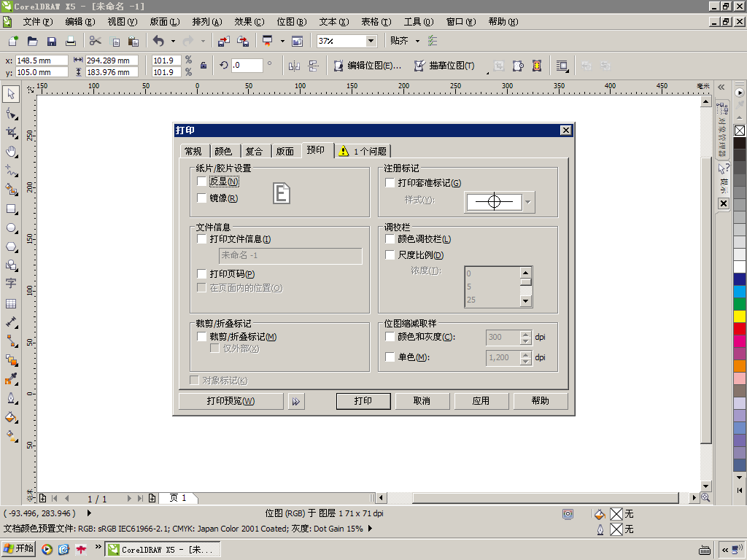Click the Import toolbar icon
Viewport: 747px width, 560px height.
(223, 41)
